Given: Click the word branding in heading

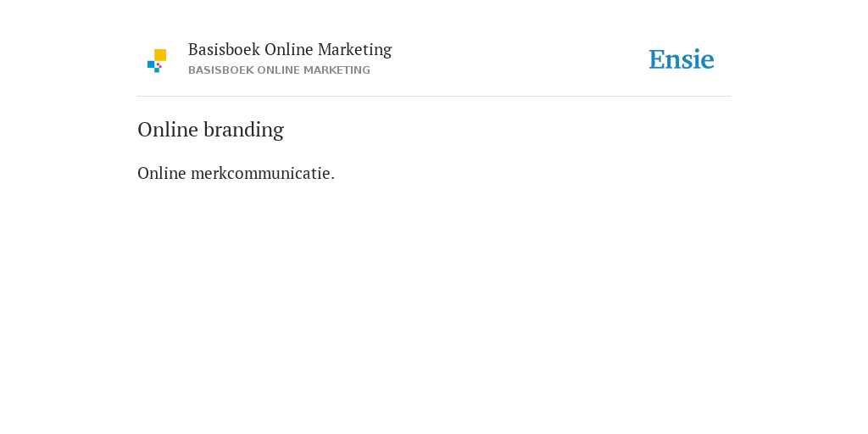Looking at the screenshot, I should (x=243, y=130).
